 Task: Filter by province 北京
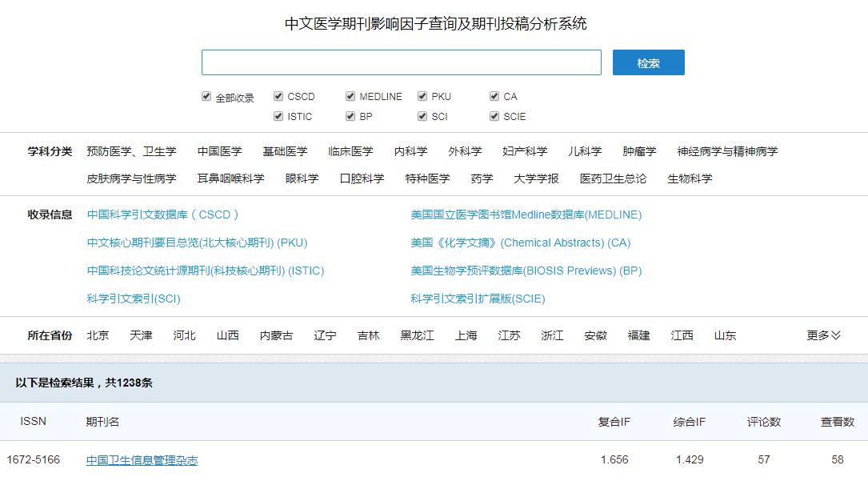[98, 335]
